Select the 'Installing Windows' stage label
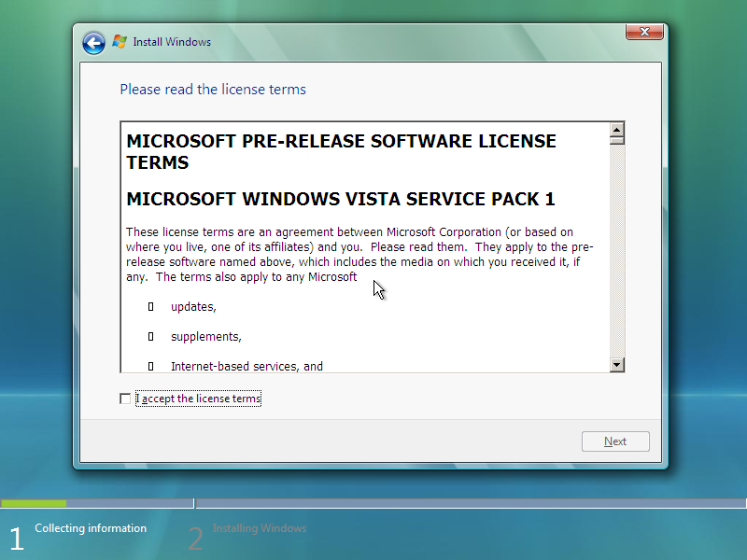The height and width of the screenshot is (560, 747). click(x=260, y=527)
